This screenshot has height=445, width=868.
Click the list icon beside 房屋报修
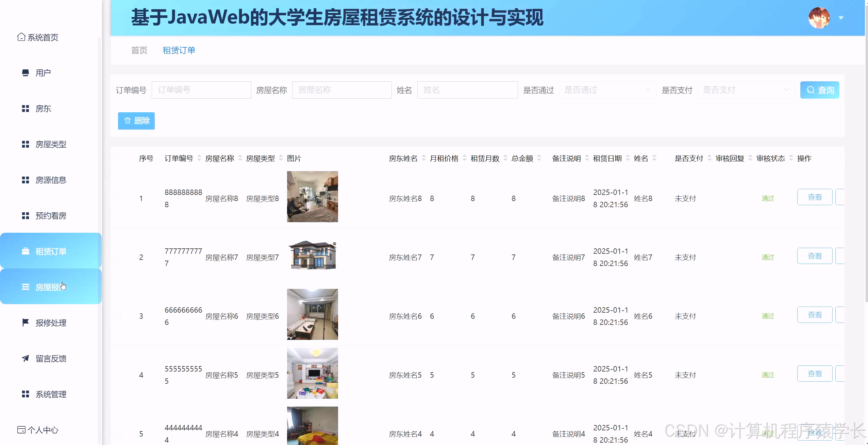[26, 287]
